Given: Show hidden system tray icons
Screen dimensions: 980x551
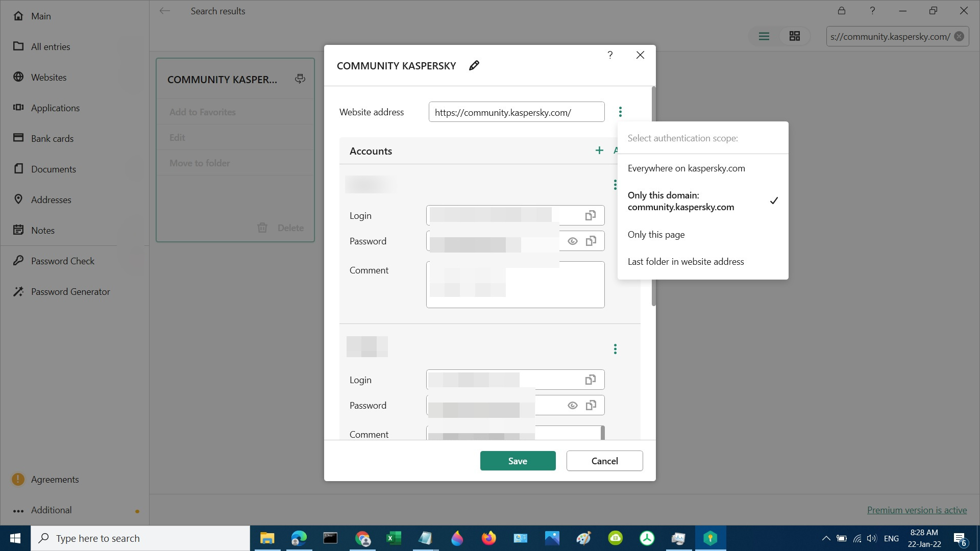Looking at the screenshot, I should [x=826, y=538].
